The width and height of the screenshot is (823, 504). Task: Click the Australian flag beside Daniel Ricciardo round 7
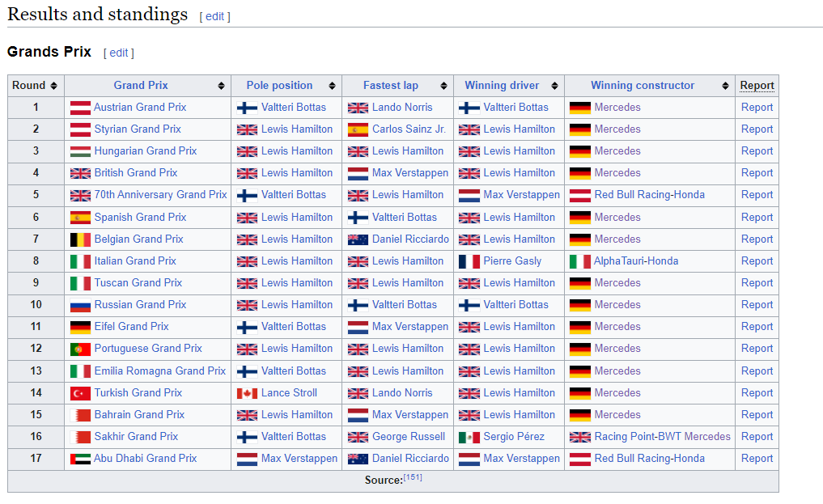(358, 239)
